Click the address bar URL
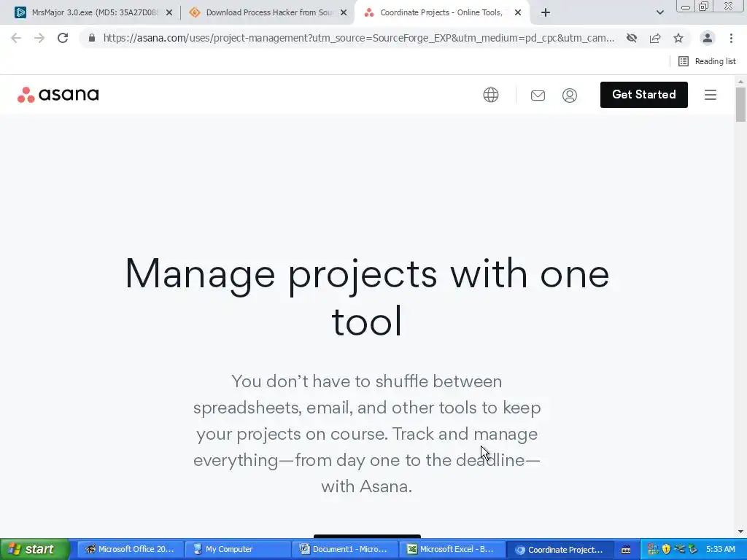The image size is (747, 560). click(x=358, y=38)
